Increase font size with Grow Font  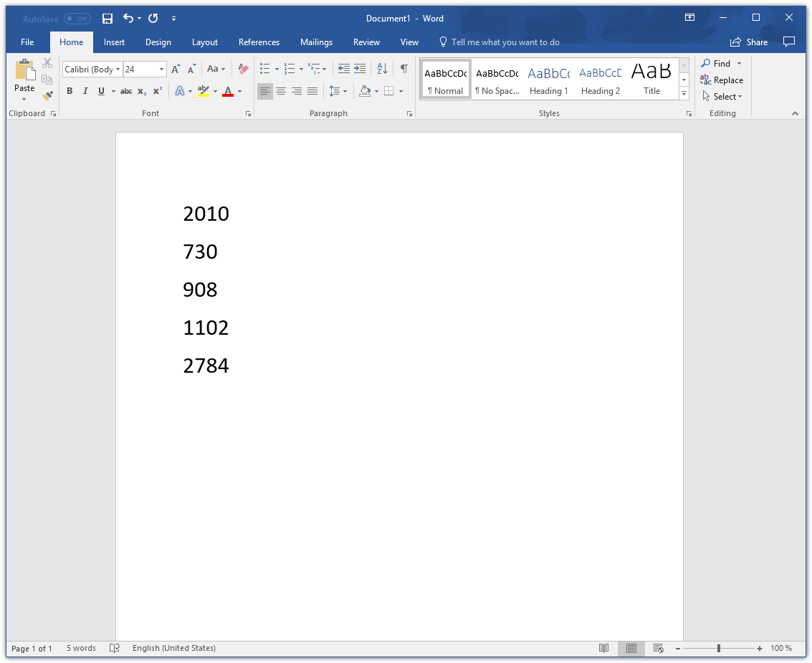coord(176,69)
